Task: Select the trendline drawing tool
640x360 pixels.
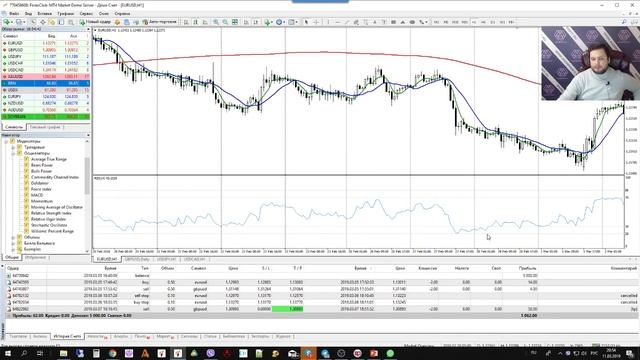Action: [x=347, y=22]
